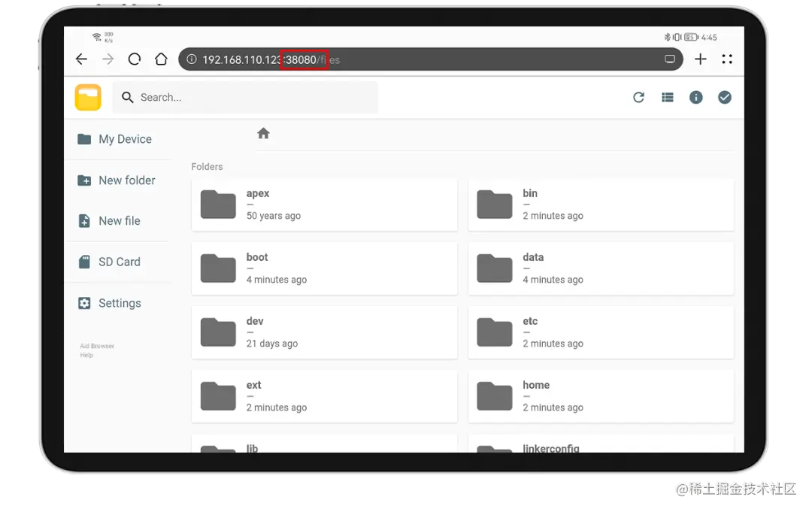812x512 pixels.
Task: Click the Search field
Action: (245, 97)
